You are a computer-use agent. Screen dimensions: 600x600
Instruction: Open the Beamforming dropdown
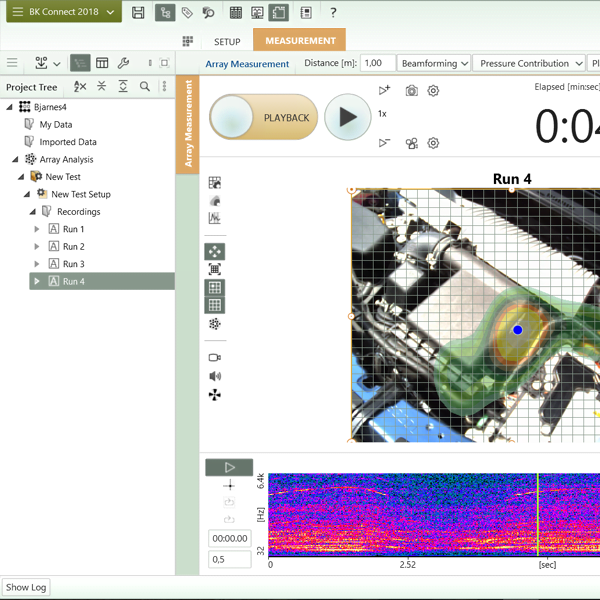(434, 63)
